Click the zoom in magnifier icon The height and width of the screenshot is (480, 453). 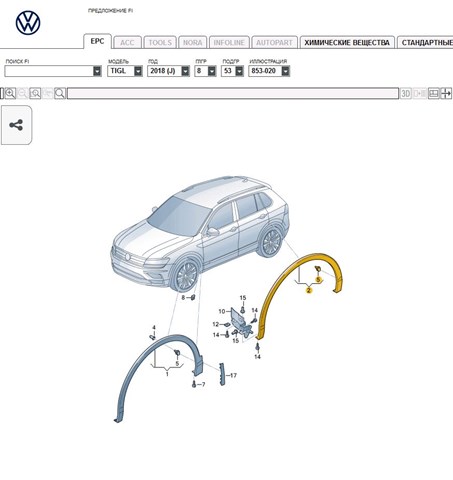coord(10,93)
